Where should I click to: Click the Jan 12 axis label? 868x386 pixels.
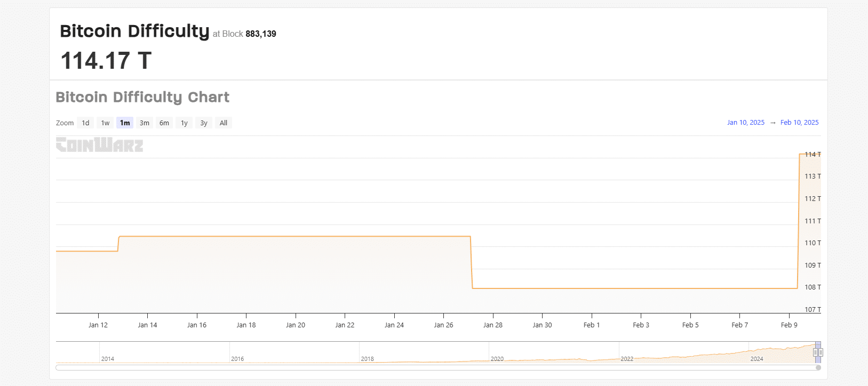pos(98,325)
